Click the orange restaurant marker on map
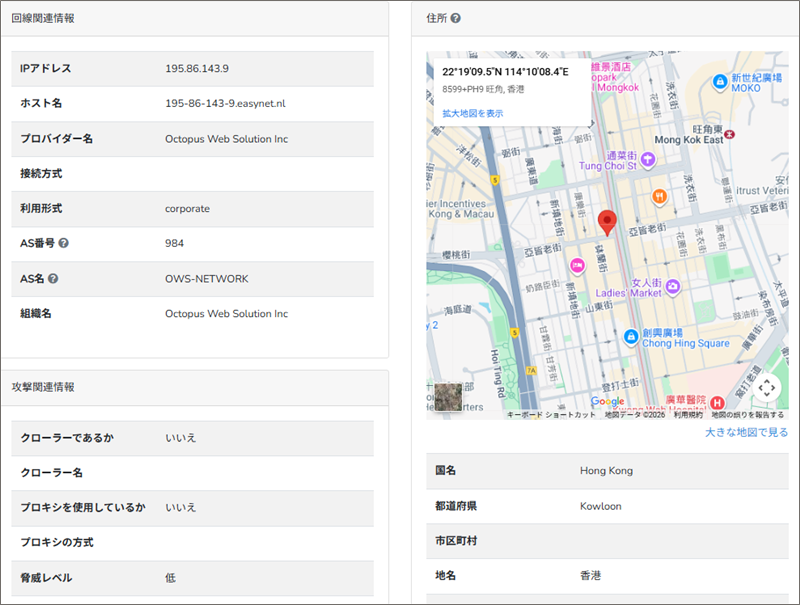 (659, 196)
